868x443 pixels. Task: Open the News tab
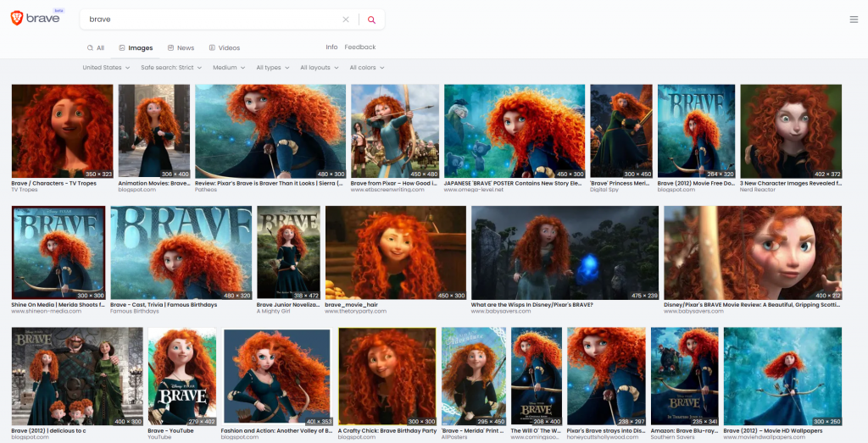181,48
